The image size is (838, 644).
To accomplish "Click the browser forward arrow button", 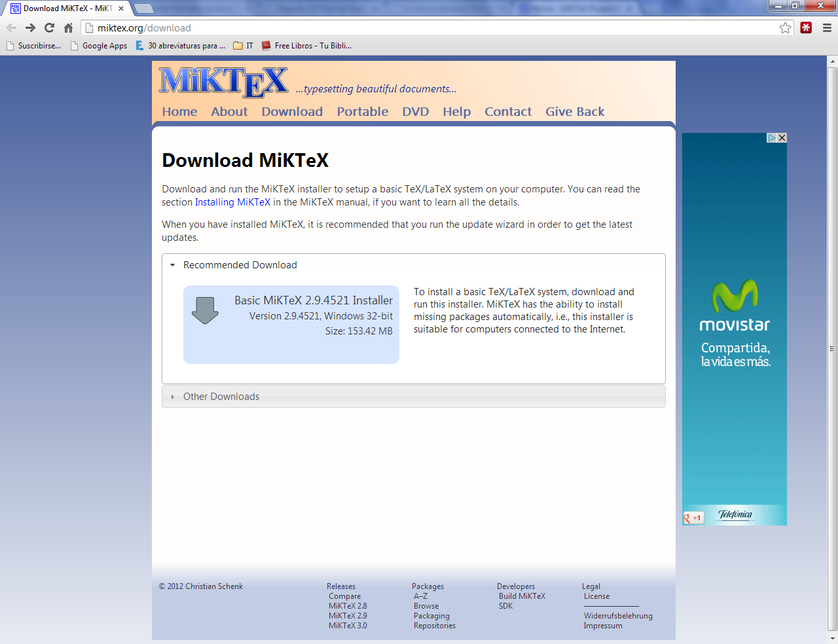I will point(30,27).
